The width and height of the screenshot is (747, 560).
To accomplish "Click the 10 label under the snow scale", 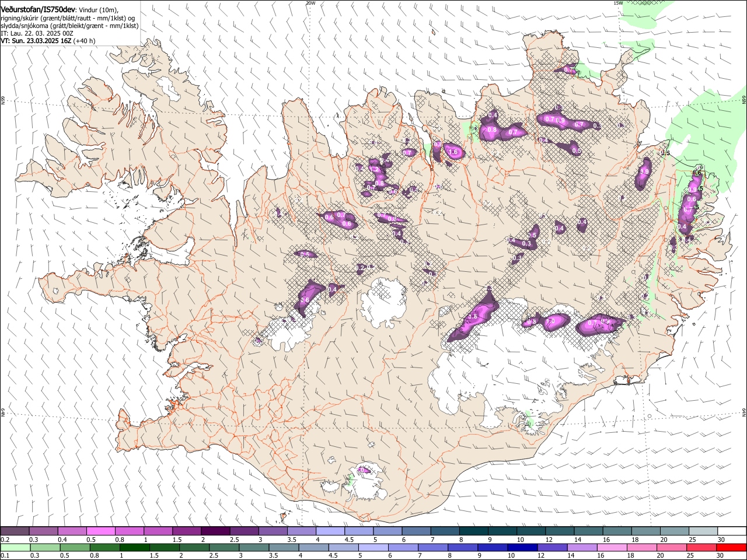I will pyautogui.click(x=520, y=539).
